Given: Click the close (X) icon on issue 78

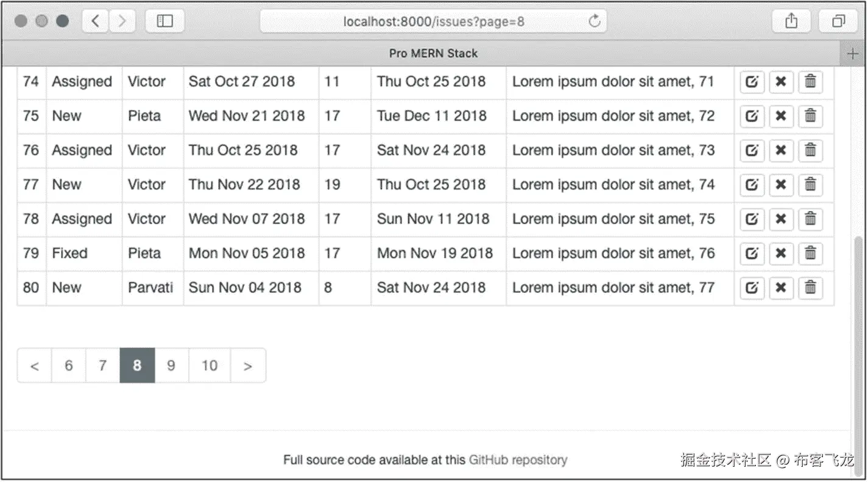Looking at the screenshot, I should click(781, 219).
